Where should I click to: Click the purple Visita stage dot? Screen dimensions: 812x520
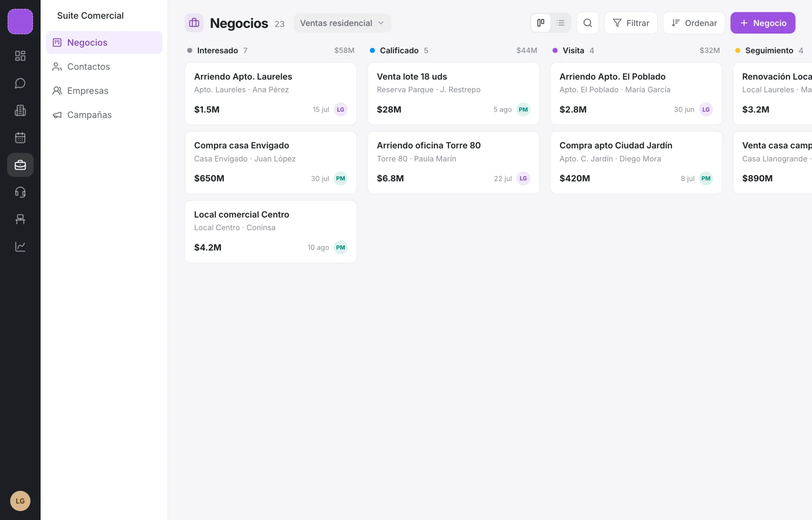click(x=555, y=51)
